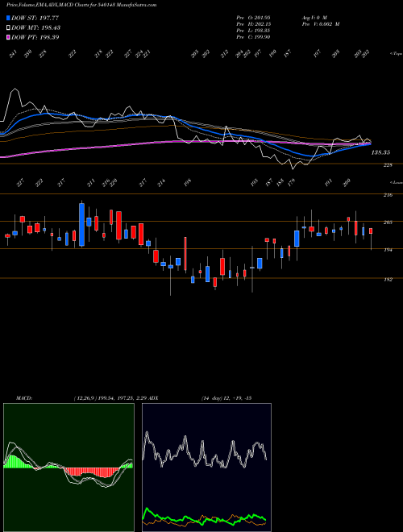Click the 'Pre H: 202.15' value
The width and height of the screenshot is (403, 532).
click(x=253, y=23)
